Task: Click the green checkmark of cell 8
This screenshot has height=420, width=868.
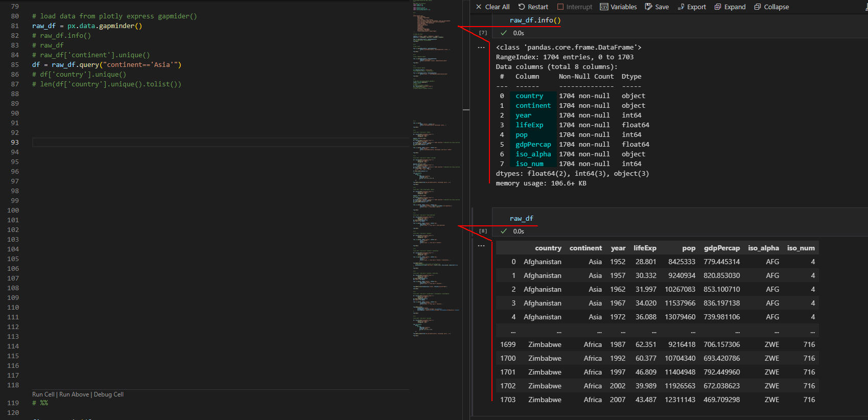Action: (504, 231)
